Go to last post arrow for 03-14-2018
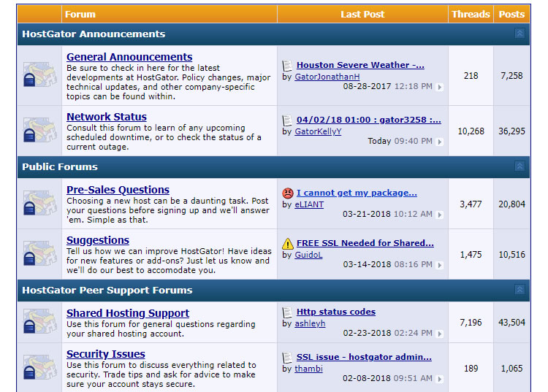548x392 pixels. tap(440, 265)
